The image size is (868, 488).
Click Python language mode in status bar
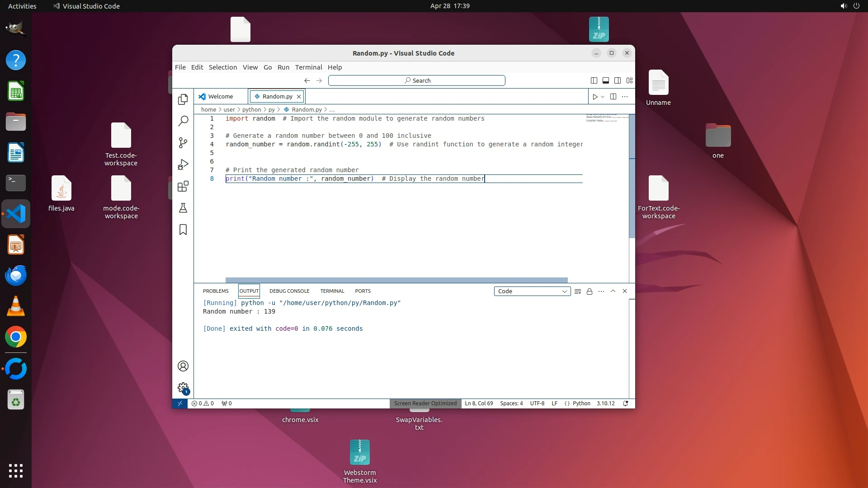pos(581,404)
